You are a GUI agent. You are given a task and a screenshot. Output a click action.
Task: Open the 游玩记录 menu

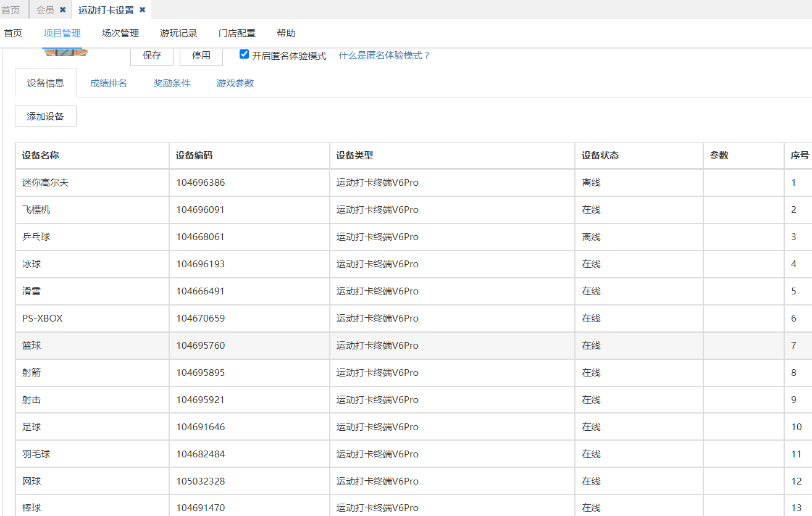178,33
